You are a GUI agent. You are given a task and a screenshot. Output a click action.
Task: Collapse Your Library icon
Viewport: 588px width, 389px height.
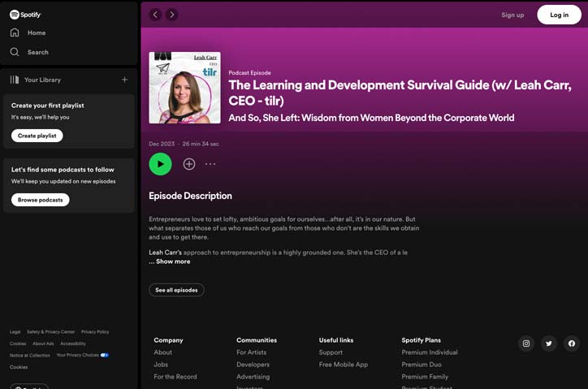(x=15, y=80)
